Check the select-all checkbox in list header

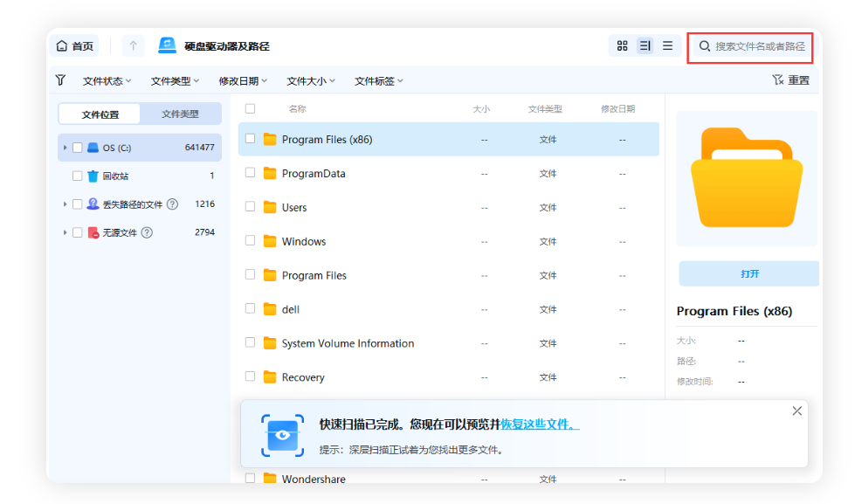[x=250, y=108]
